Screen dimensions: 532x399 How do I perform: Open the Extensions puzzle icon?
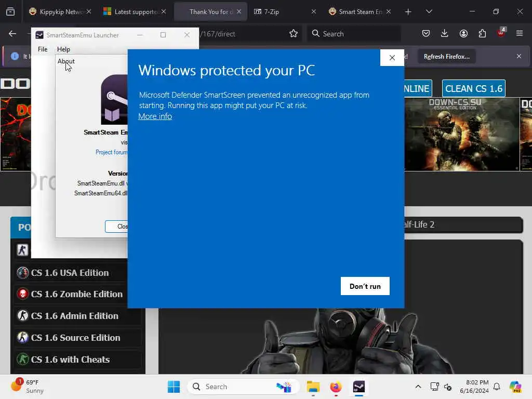pos(482,33)
